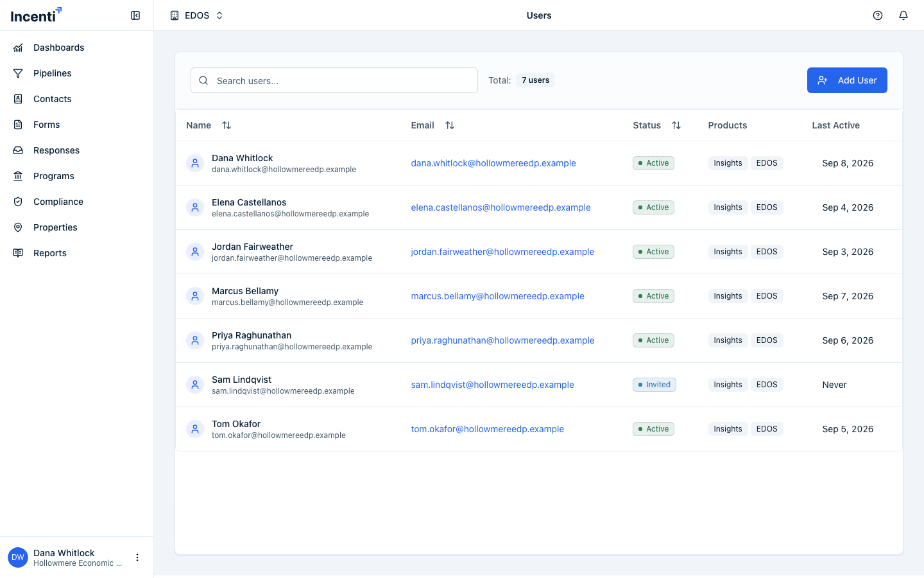
Task: Click Jordan Fairweather's Active badge
Action: coord(653,252)
